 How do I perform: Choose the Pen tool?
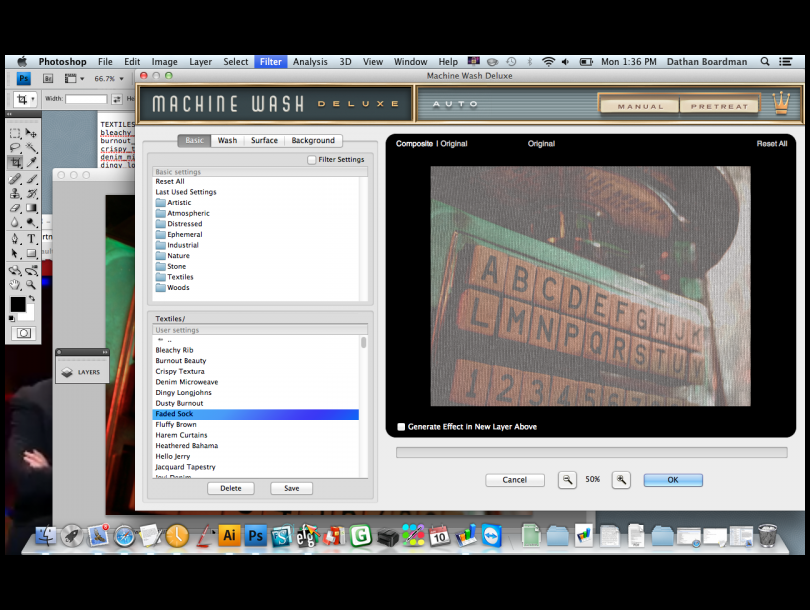tap(15, 239)
